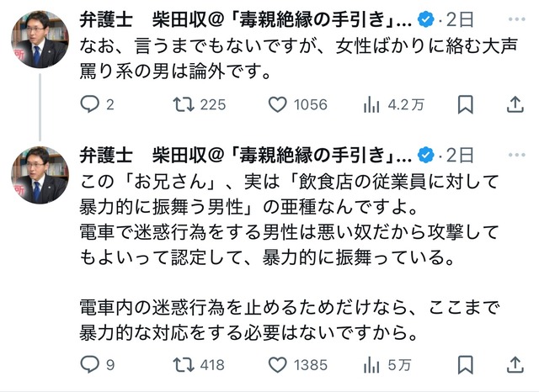Open more options menu on second tweet

pyautogui.click(x=516, y=155)
